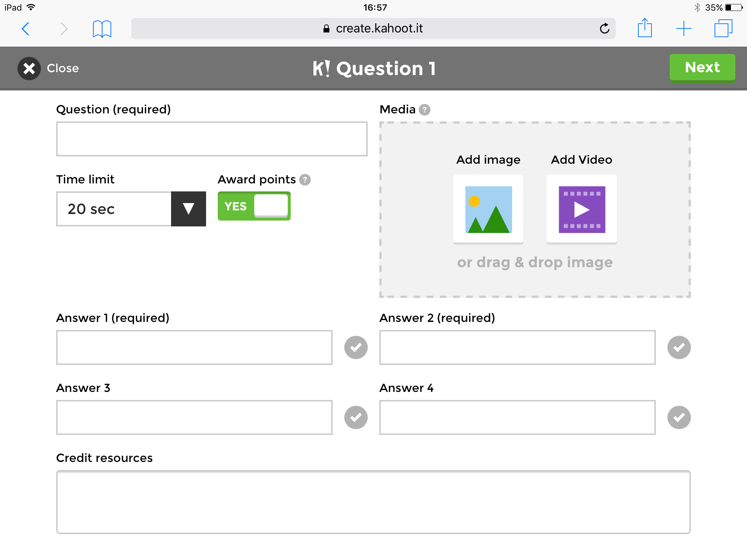Image resolution: width=747 pixels, height=560 pixels.
Task: Click inside the Question text field
Action: (x=212, y=139)
